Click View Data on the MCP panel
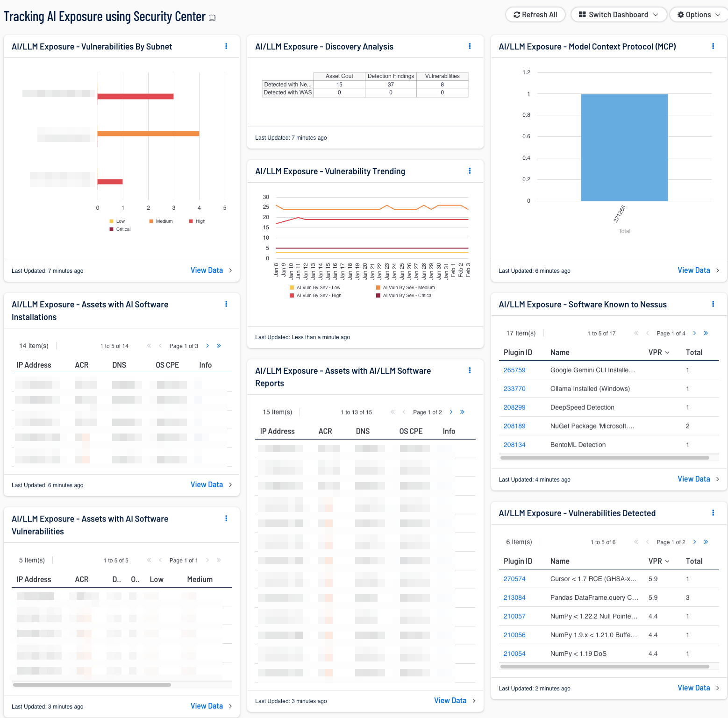Viewport: 728px width, 718px height. point(694,270)
